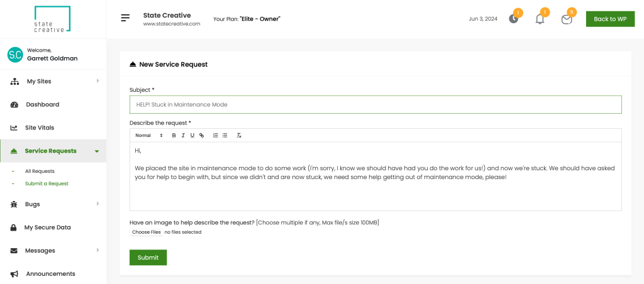Image resolution: width=644 pixels, height=284 pixels.
Task: Click the messages badge showing 5
Action: [571, 12]
